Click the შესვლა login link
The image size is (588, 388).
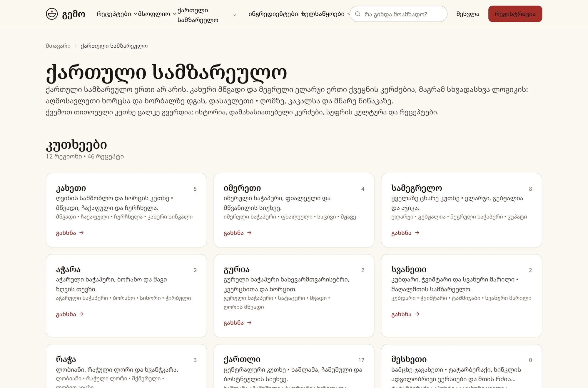[468, 14]
